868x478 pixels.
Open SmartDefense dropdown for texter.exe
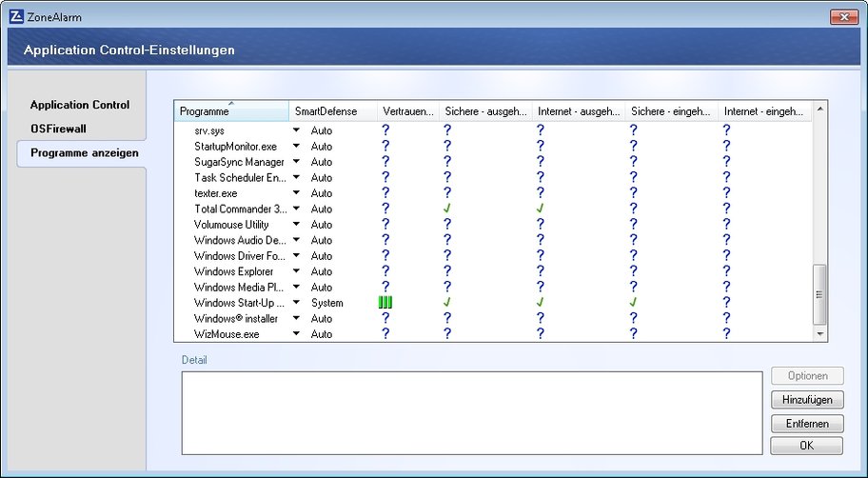pyautogui.click(x=296, y=192)
